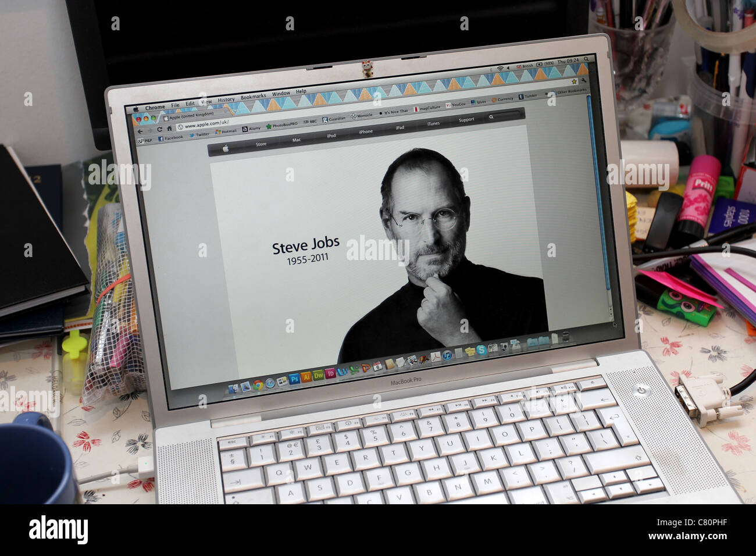
Task: Go to iPad in Apple navigation
Action: [x=400, y=127]
